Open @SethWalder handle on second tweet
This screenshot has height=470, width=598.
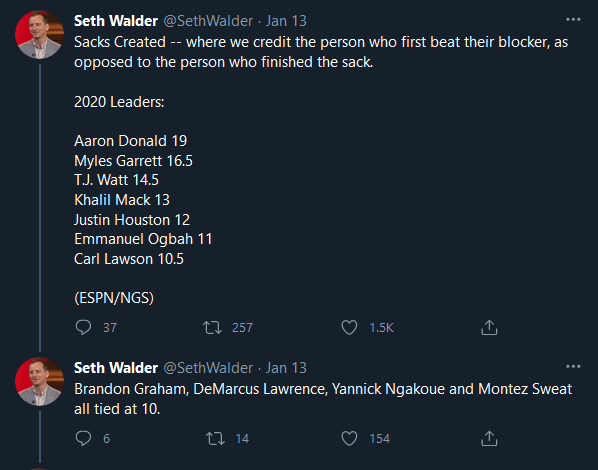pyautogui.click(x=208, y=368)
